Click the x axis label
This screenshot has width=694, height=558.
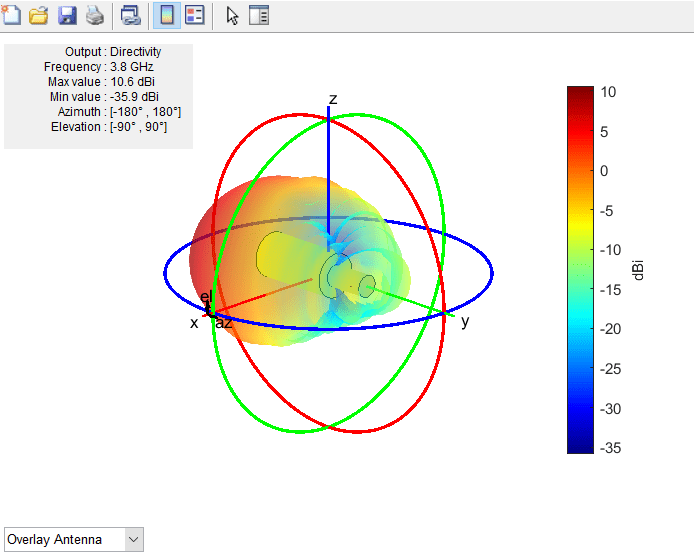[x=195, y=323]
